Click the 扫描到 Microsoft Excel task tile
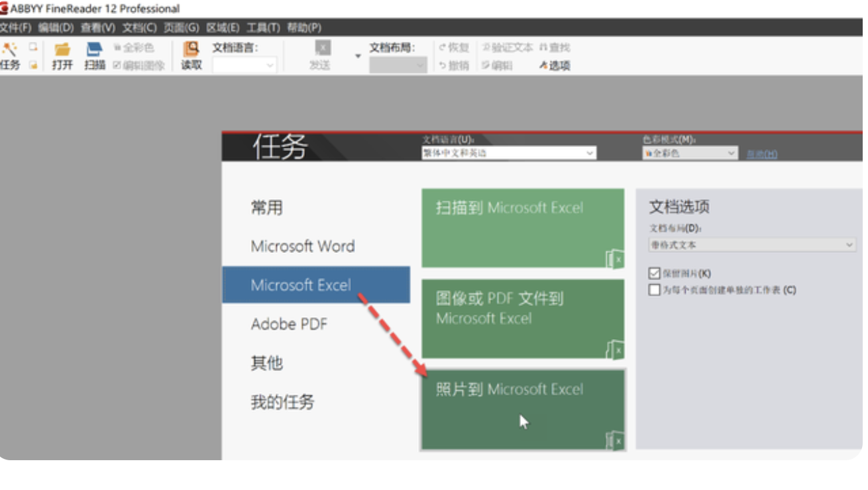Image resolution: width=868 pixels, height=490 pixels. (523, 228)
